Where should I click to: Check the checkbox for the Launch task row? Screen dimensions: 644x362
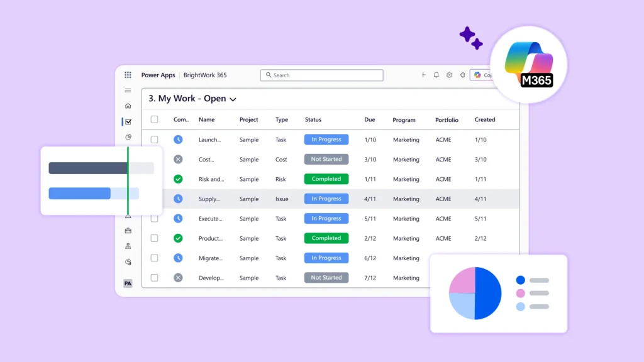point(154,140)
